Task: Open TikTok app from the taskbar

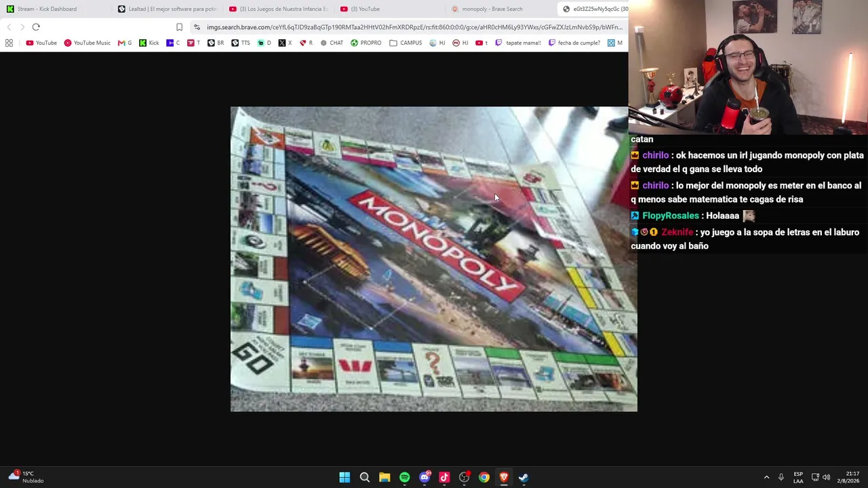Action: pos(444,477)
